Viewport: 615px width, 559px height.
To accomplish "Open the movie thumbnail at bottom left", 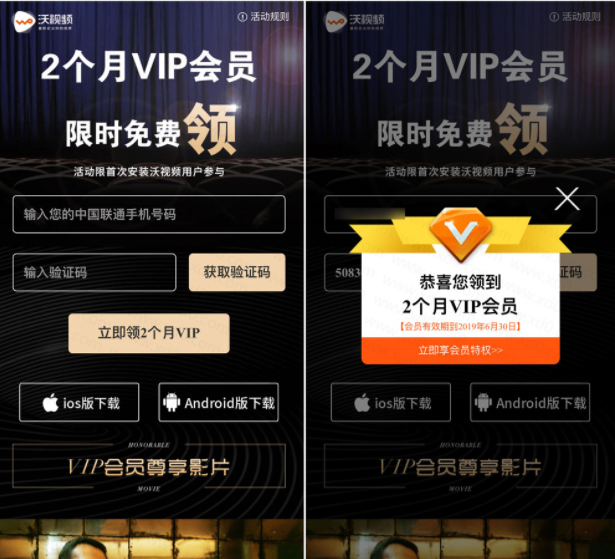I will pos(151,539).
